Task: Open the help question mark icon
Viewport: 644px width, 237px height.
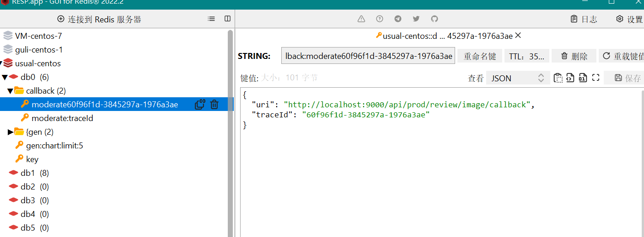Action: coord(380,19)
